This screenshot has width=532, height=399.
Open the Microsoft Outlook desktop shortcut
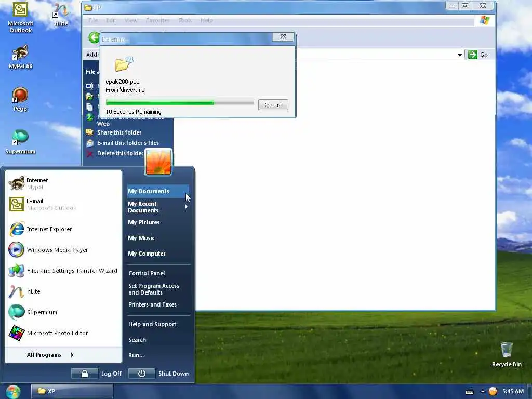pyautogui.click(x=20, y=18)
